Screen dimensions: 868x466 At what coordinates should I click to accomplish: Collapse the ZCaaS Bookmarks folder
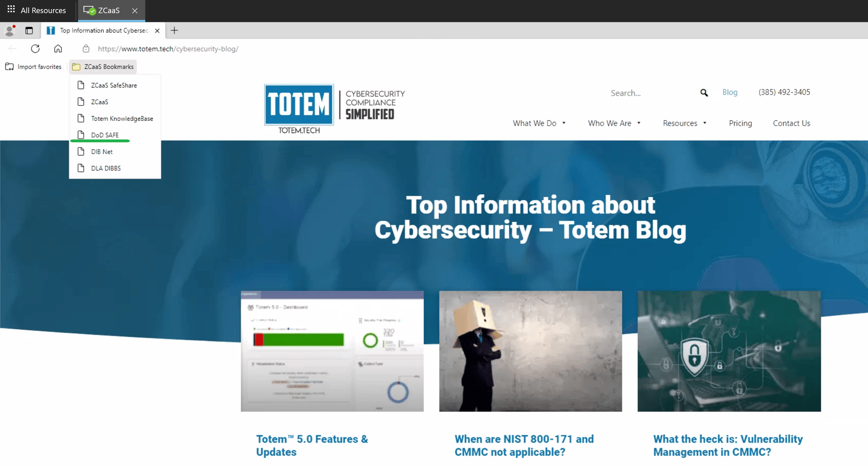tap(103, 67)
